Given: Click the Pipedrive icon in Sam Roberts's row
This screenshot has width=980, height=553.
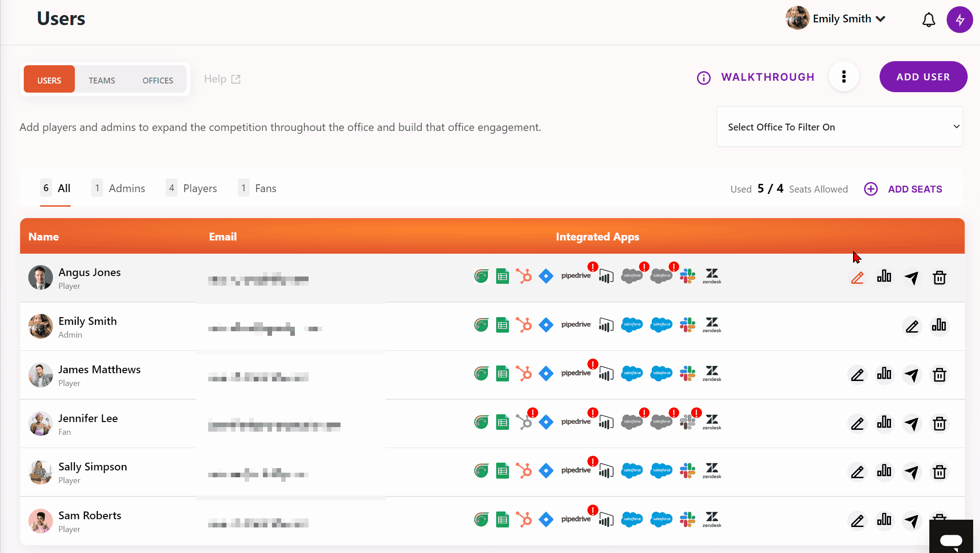Looking at the screenshot, I should (x=576, y=519).
